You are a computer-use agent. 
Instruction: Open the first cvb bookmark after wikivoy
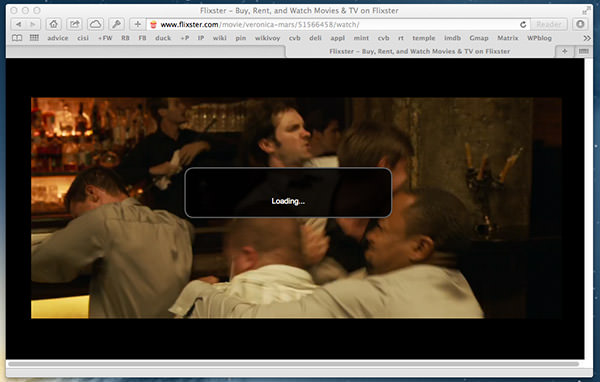295,38
